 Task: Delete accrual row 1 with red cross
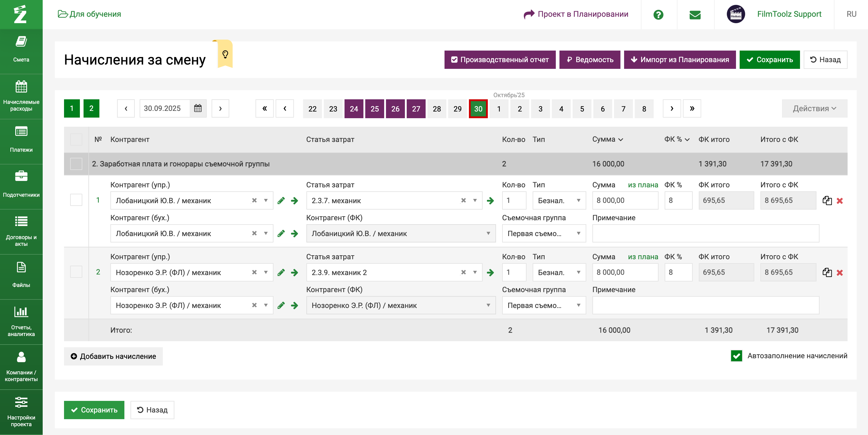839,201
